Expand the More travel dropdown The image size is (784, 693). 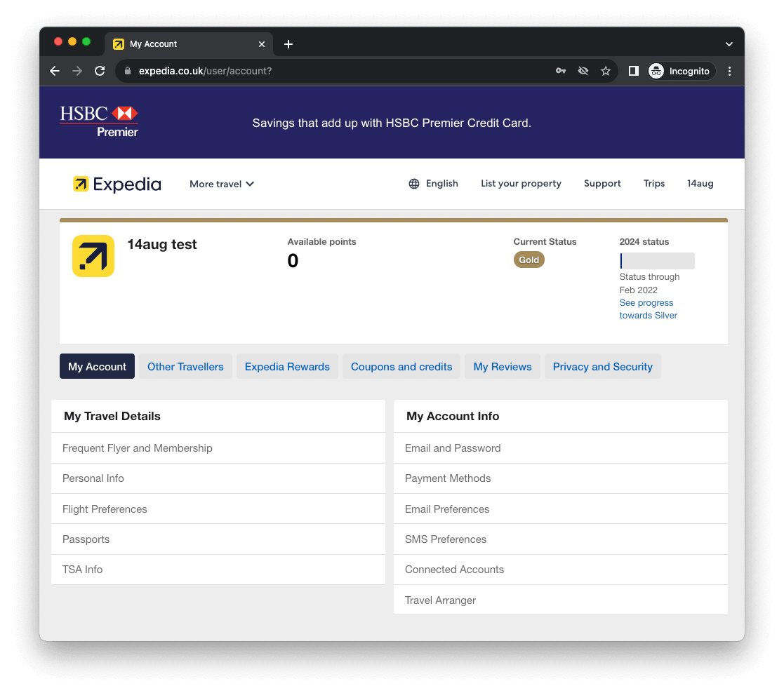point(222,184)
